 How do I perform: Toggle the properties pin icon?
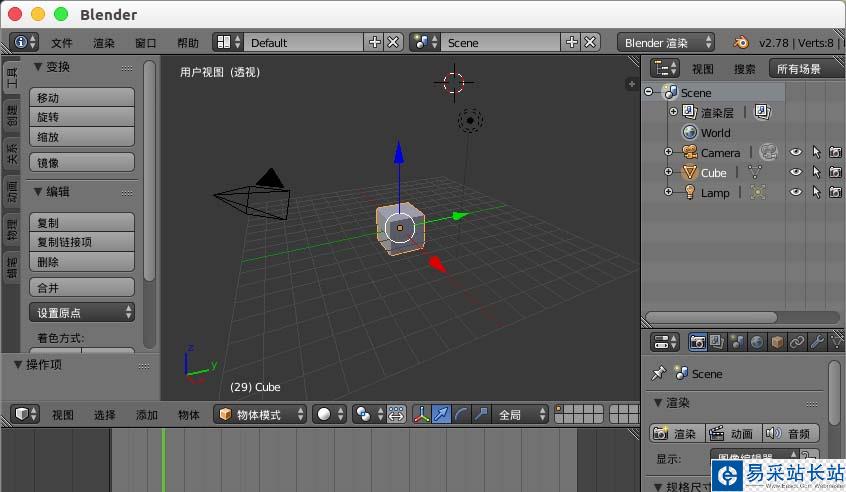pyautogui.click(x=658, y=373)
